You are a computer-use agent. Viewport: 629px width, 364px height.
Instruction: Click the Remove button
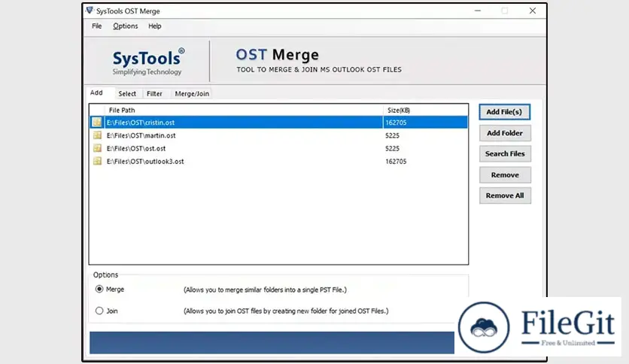coord(505,174)
